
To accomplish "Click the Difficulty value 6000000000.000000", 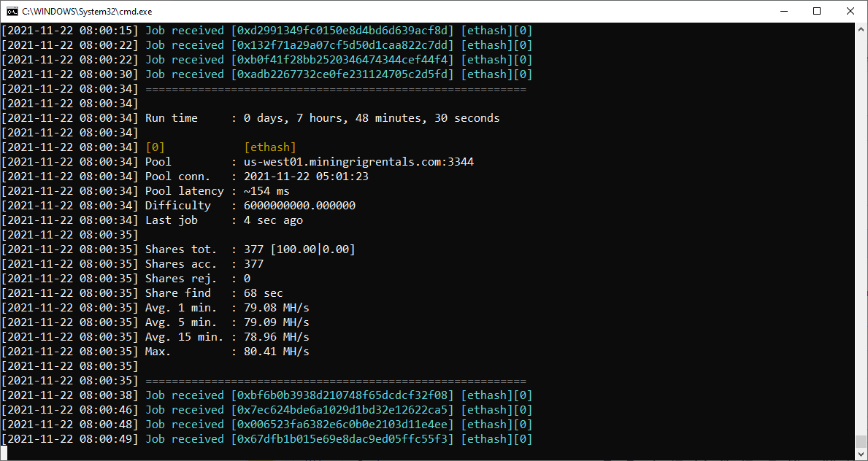I will pos(299,205).
